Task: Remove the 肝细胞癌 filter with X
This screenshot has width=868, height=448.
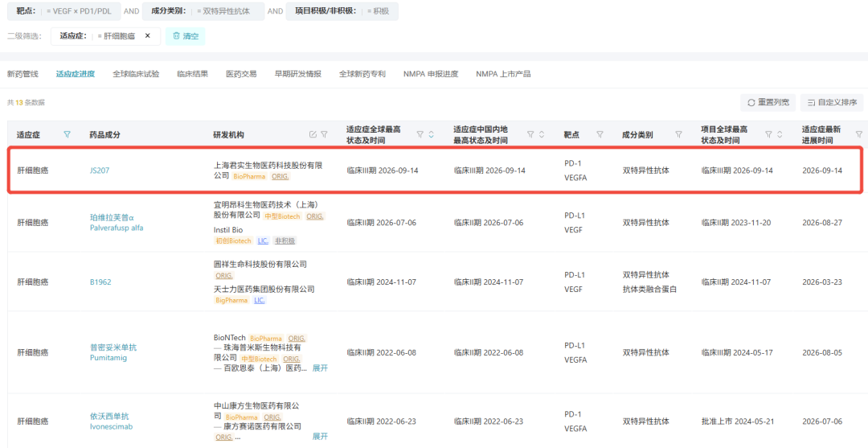Action: 147,36
